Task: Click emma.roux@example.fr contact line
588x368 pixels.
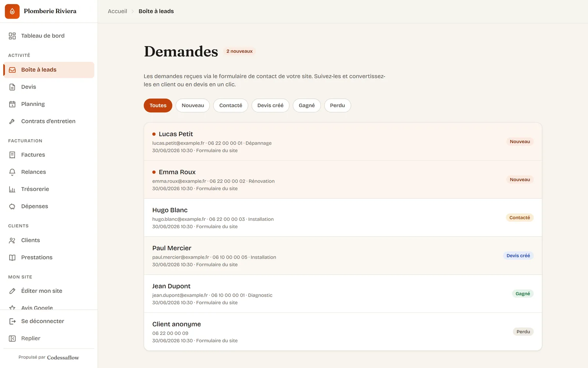Action: tap(214, 181)
